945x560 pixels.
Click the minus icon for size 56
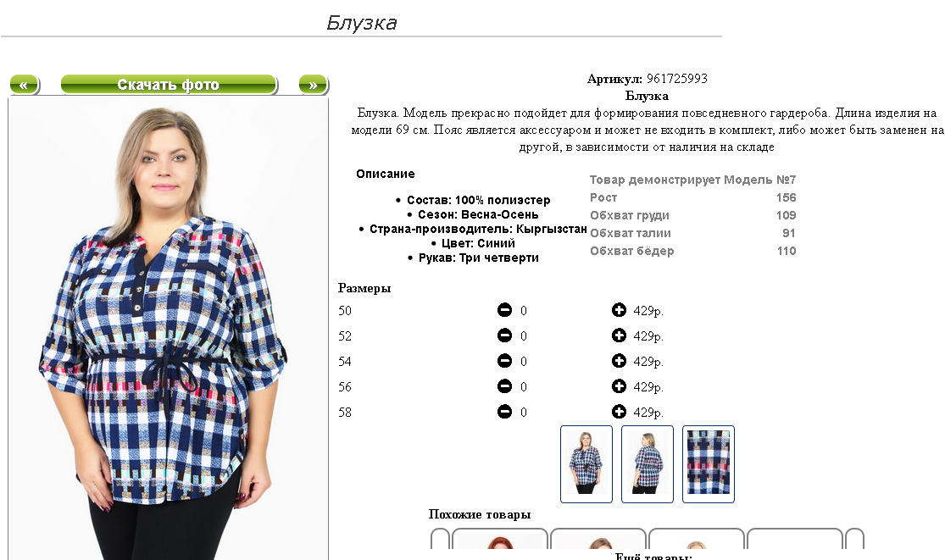click(x=504, y=386)
